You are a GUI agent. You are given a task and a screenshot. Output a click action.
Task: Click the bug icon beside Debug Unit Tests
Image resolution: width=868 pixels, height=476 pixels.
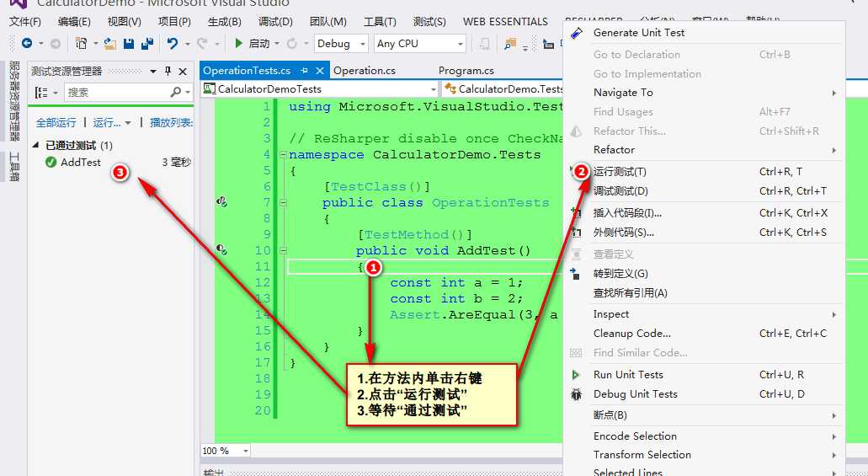(x=576, y=394)
